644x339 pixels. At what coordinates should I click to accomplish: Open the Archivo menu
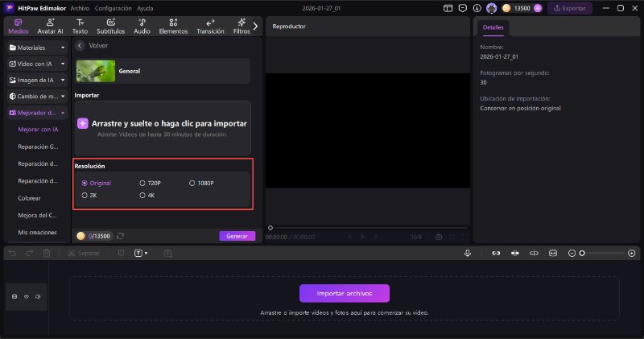pos(80,8)
